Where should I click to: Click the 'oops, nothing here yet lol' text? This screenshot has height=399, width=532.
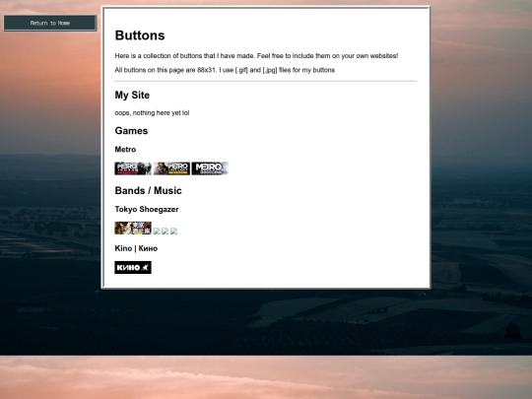152,113
